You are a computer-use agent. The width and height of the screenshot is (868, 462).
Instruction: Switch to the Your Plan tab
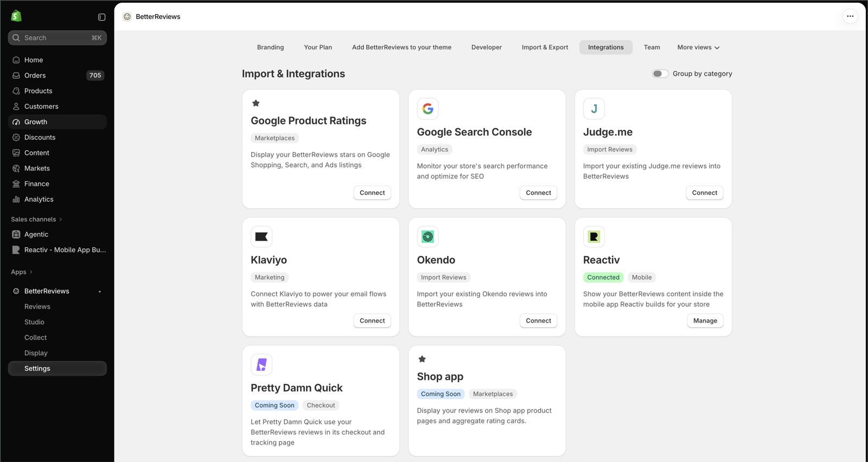click(318, 47)
